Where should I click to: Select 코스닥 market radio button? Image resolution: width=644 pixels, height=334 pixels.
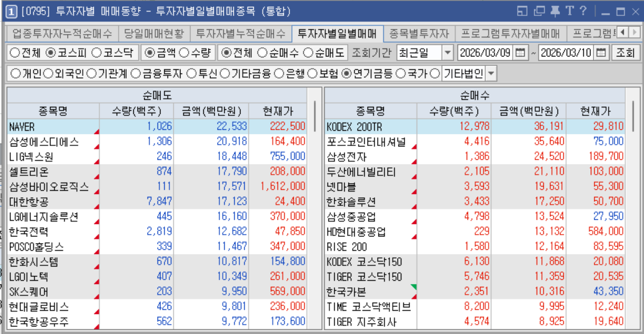pyautogui.click(x=97, y=53)
